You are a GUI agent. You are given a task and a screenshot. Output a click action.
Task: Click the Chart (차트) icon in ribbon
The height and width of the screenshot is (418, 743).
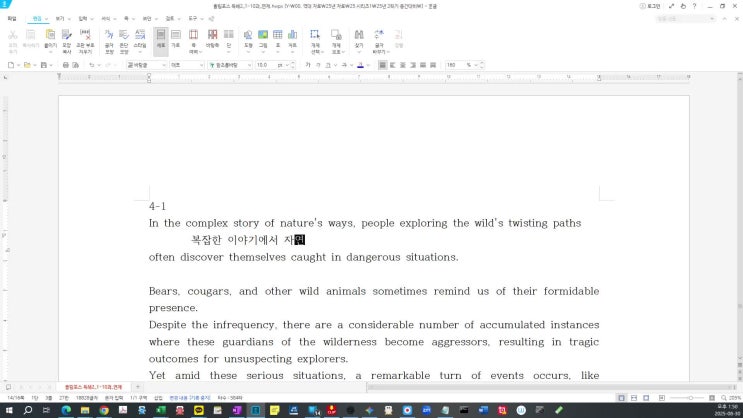292,38
